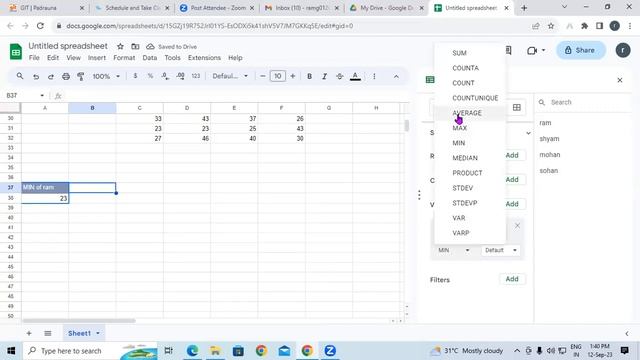This screenshot has width=640, height=360.
Task: Open the name box dropdown arrow
Action: (x=42, y=96)
